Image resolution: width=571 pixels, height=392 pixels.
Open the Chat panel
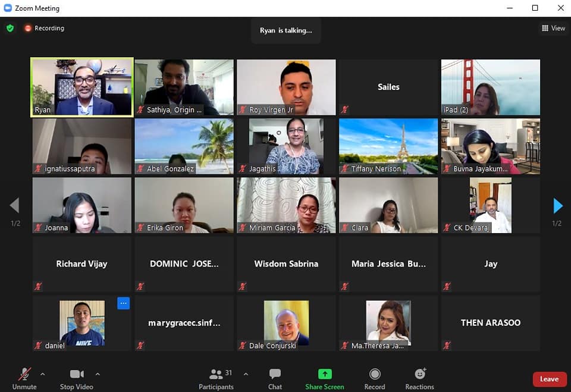(x=275, y=379)
